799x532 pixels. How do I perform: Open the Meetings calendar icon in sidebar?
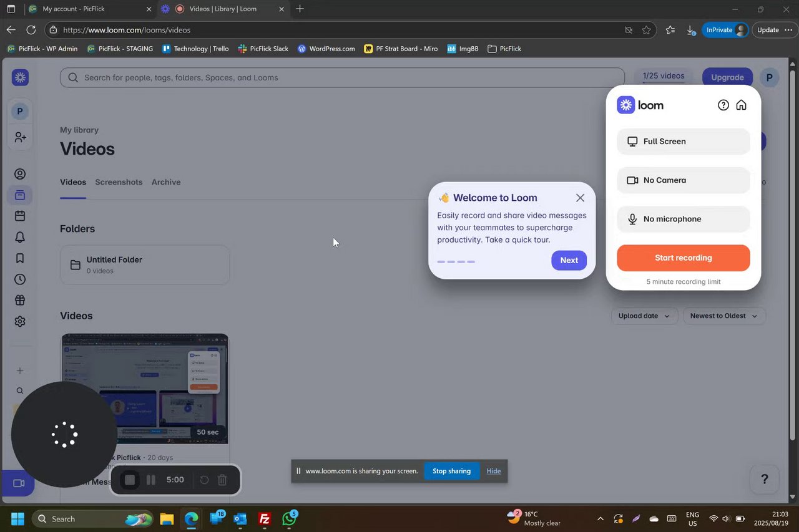[20, 216]
